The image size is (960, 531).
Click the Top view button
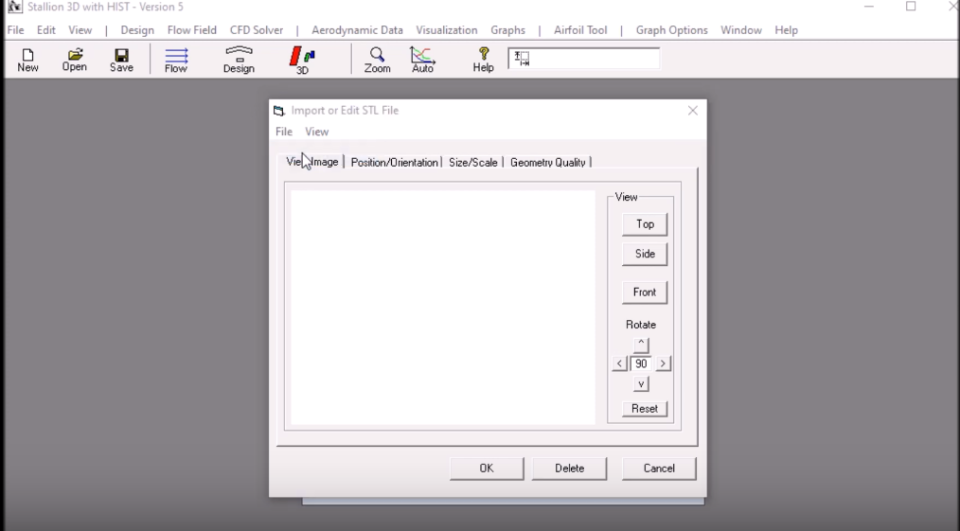tap(645, 224)
